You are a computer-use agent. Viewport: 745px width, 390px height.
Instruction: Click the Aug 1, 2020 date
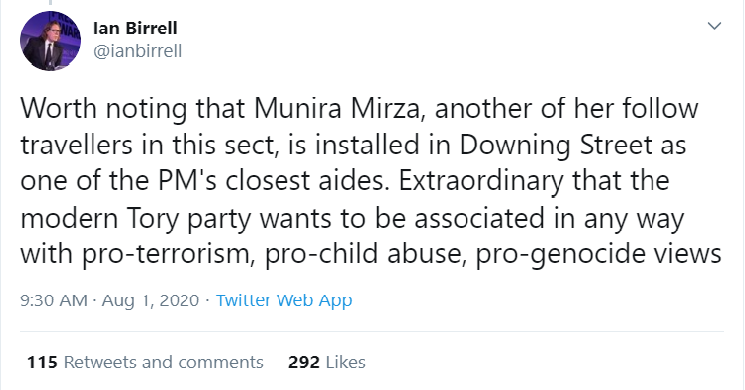pos(150,300)
